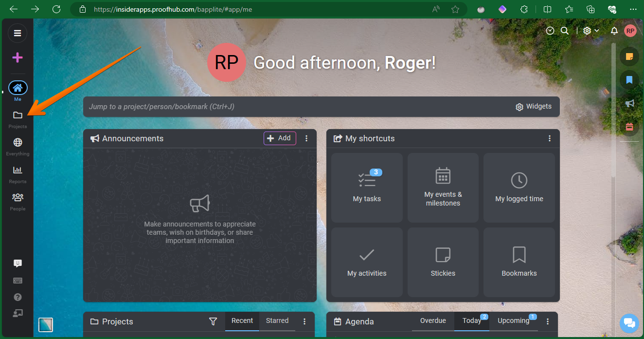Open the theme color swatch thumbnail
This screenshot has width=644, height=339.
point(46,324)
